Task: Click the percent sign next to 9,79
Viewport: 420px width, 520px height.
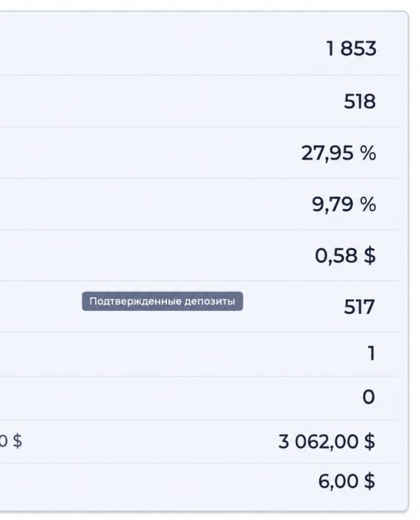Action: (368, 204)
